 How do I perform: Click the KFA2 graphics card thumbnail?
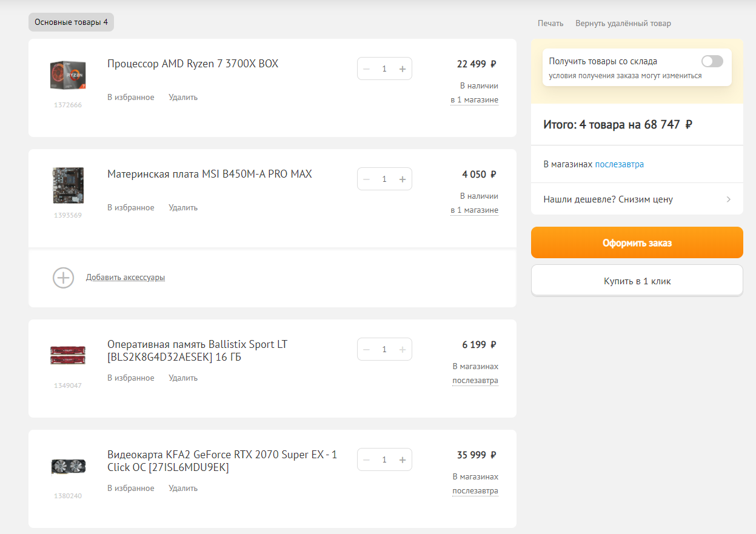tap(68, 466)
